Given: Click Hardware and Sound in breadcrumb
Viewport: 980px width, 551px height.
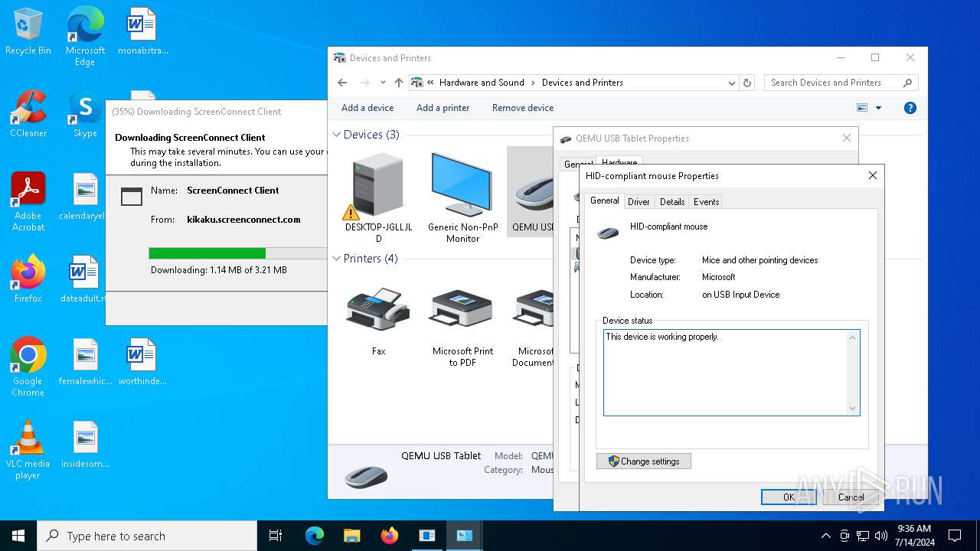Looking at the screenshot, I should pos(482,83).
